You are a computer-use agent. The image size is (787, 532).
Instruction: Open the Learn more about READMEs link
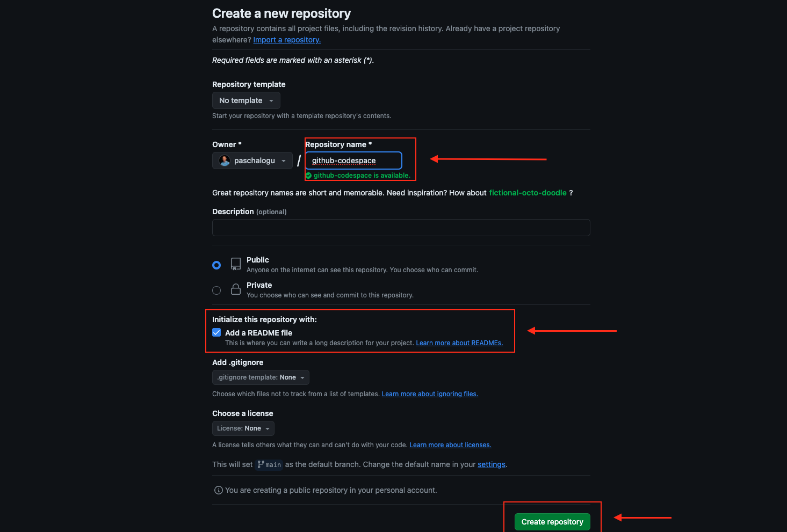pos(459,342)
